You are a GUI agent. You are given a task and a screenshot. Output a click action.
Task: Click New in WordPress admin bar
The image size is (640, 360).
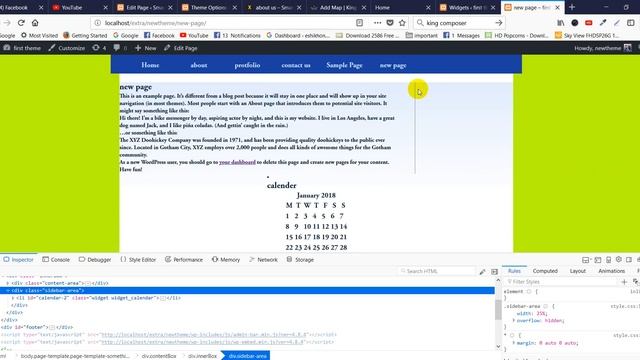click(145, 48)
